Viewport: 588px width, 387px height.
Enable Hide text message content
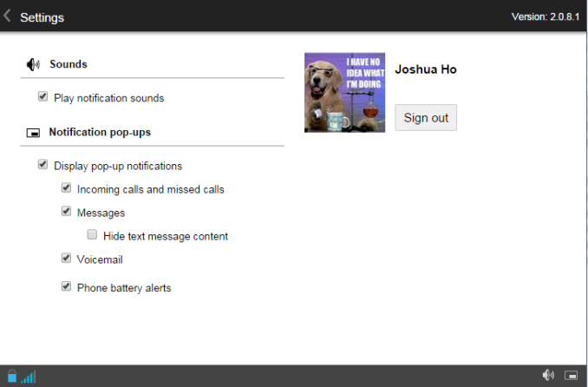point(92,234)
